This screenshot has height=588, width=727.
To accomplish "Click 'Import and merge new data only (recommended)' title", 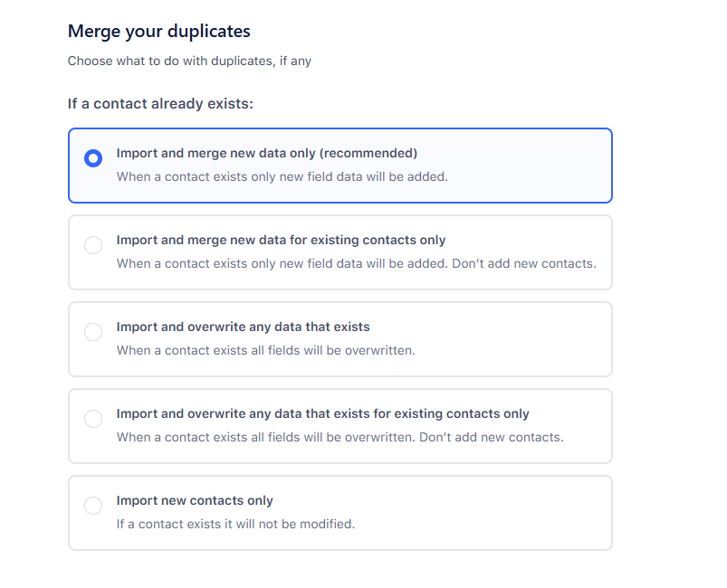I will pyautogui.click(x=266, y=153).
